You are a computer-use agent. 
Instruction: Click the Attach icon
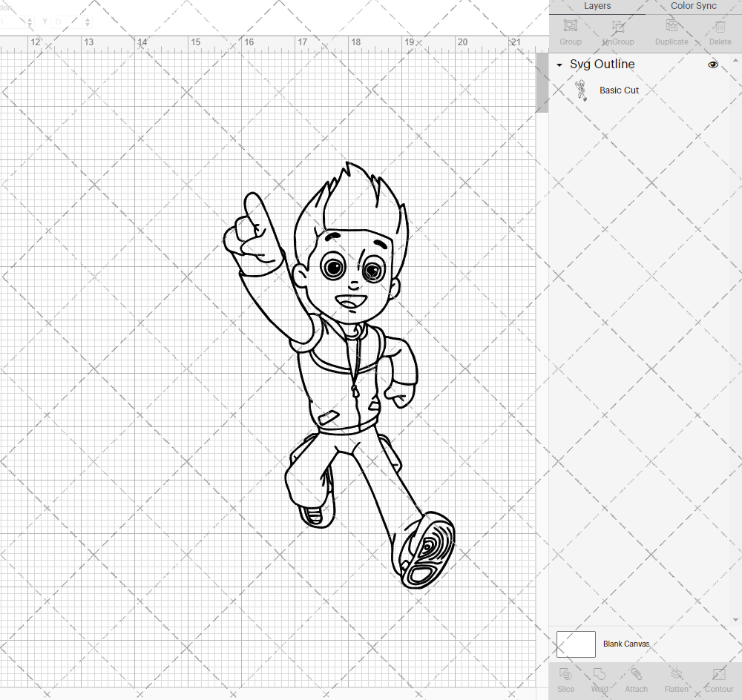click(636, 673)
